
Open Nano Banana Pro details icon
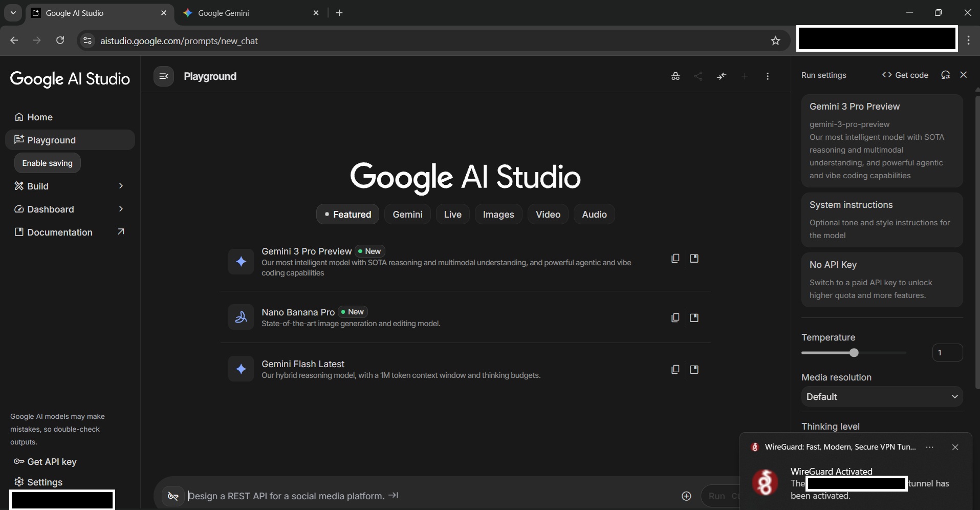(x=694, y=318)
